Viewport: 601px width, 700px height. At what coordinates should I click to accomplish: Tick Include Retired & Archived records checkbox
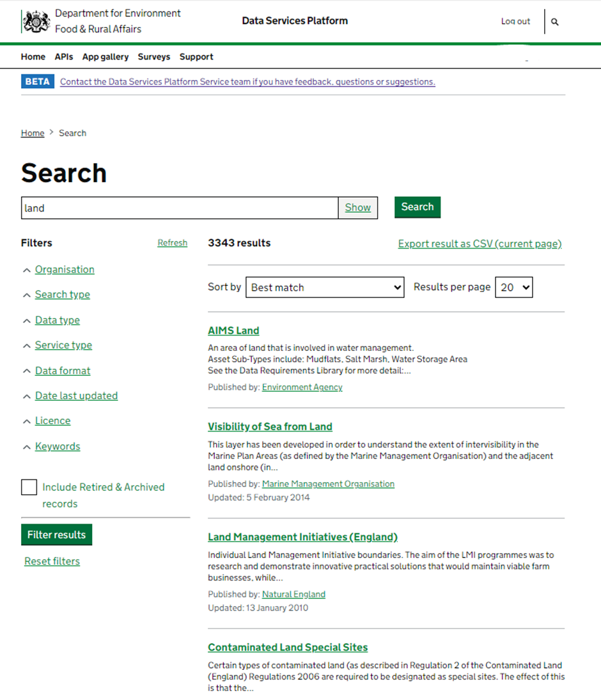[29, 487]
